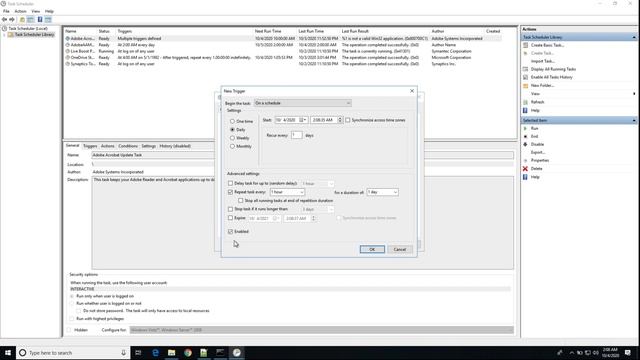Image resolution: width=640 pixels, height=360 pixels.
Task: Click the Back arrow toolbar icon
Action: (x=4, y=19)
